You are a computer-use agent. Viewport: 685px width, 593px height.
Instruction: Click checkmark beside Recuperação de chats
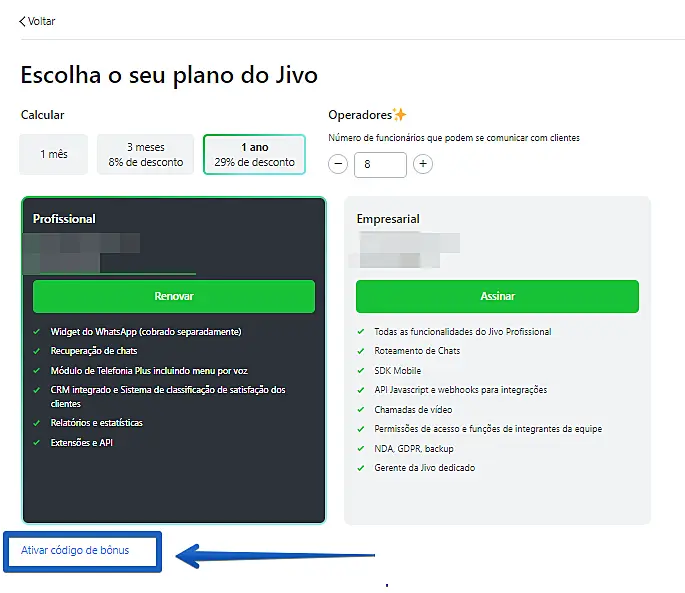pyautogui.click(x=37, y=351)
